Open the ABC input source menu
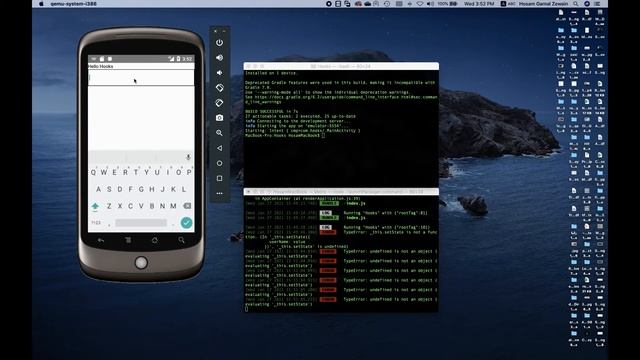 click(x=507, y=4)
